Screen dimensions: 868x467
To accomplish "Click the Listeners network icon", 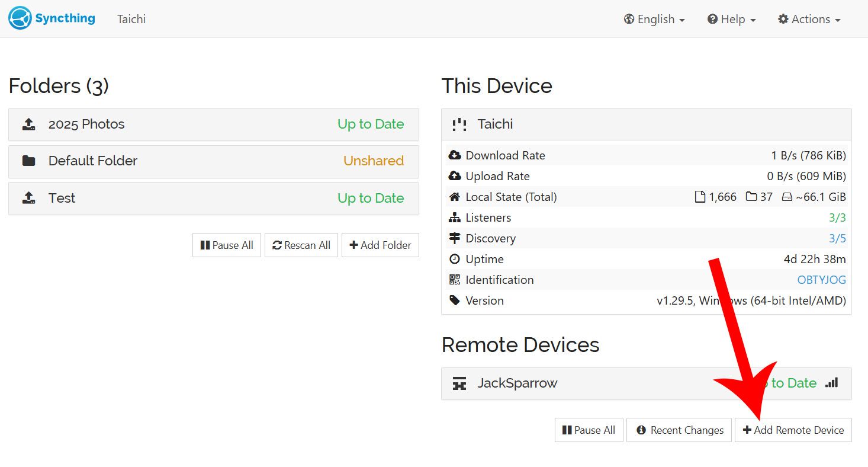I will 455,217.
